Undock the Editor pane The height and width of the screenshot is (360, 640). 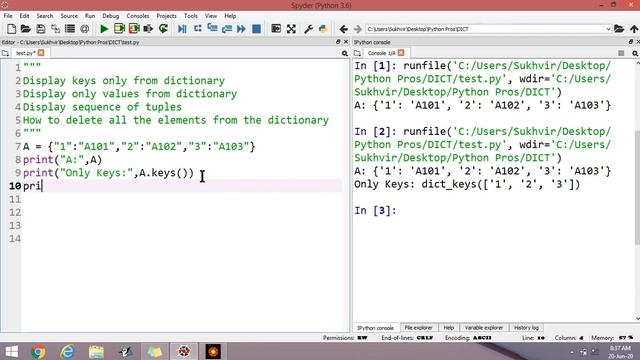pos(338,42)
